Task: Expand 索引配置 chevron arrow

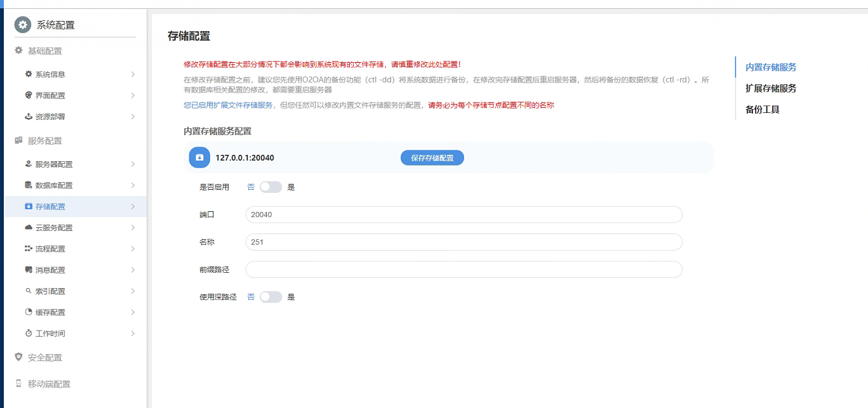Action: tap(133, 291)
